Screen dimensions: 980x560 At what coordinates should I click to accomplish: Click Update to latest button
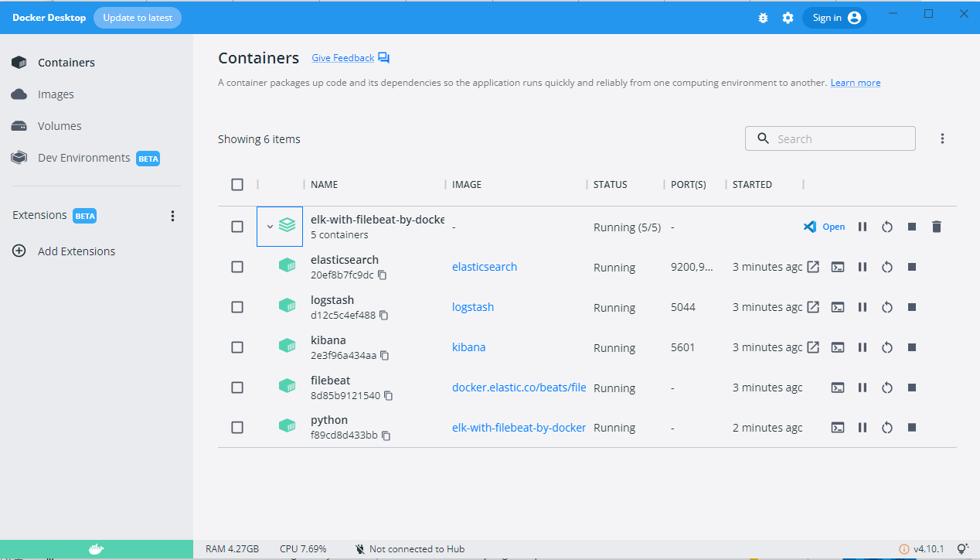click(138, 18)
